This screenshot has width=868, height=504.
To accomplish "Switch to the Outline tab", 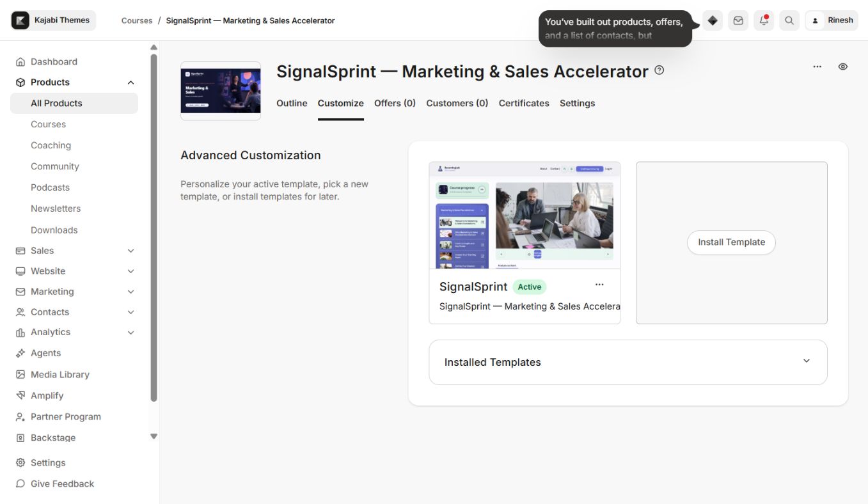I will click(292, 103).
